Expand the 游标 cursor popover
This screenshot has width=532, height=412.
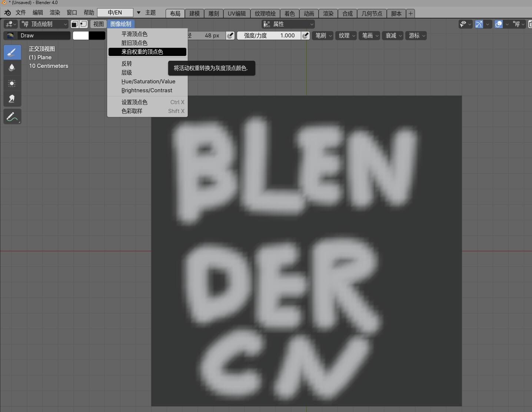(x=416, y=36)
